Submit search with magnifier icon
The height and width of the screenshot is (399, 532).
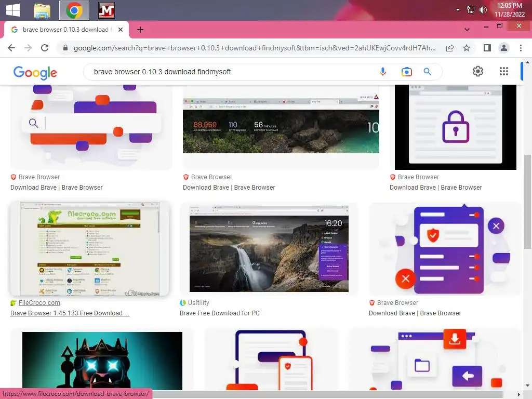coord(427,72)
